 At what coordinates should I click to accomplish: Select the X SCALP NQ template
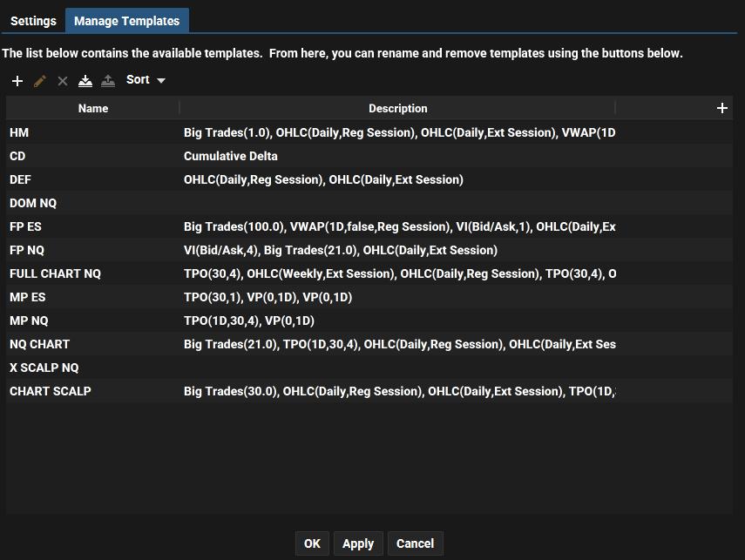click(x=369, y=368)
